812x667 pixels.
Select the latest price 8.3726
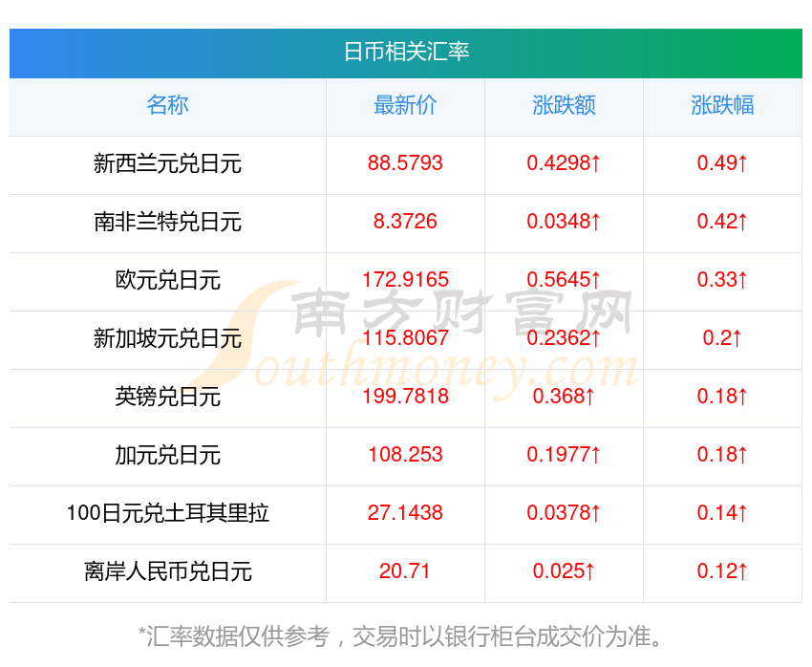click(405, 222)
